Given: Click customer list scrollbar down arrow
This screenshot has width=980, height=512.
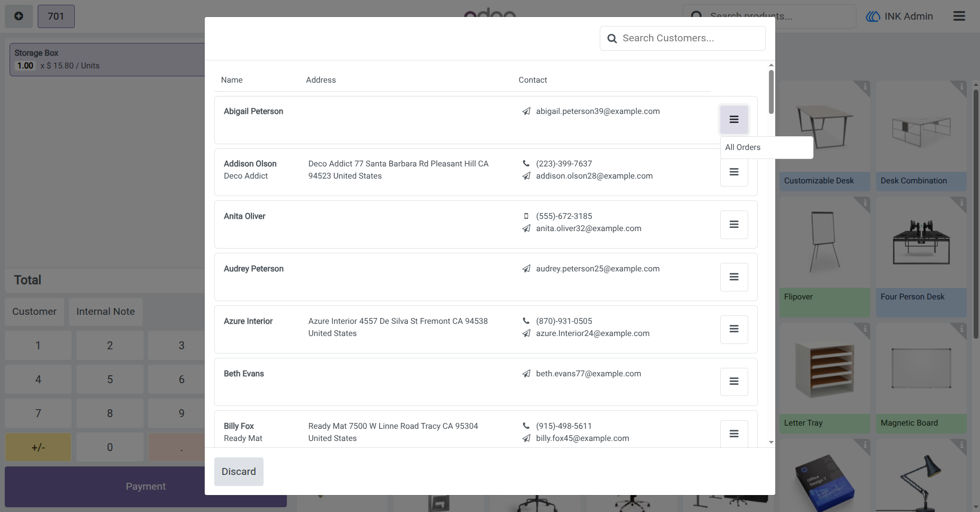Looking at the screenshot, I should click(x=771, y=442).
